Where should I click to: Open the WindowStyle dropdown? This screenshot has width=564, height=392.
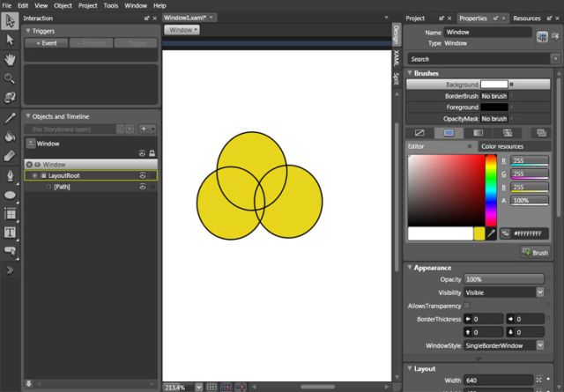point(540,345)
